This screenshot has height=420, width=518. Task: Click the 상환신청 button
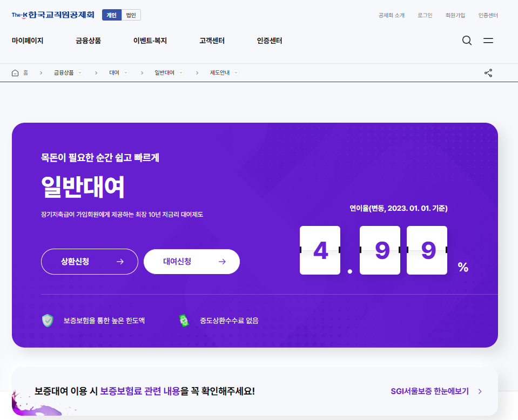90,262
